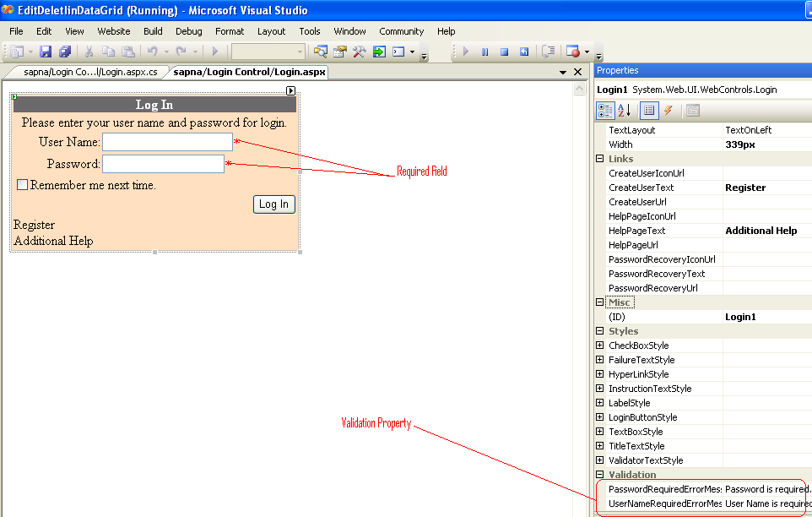Image resolution: width=812 pixels, height=517 pixels.
Task: Click inside the User Name field
Action: pyautogui.click(x=166, y=142)
